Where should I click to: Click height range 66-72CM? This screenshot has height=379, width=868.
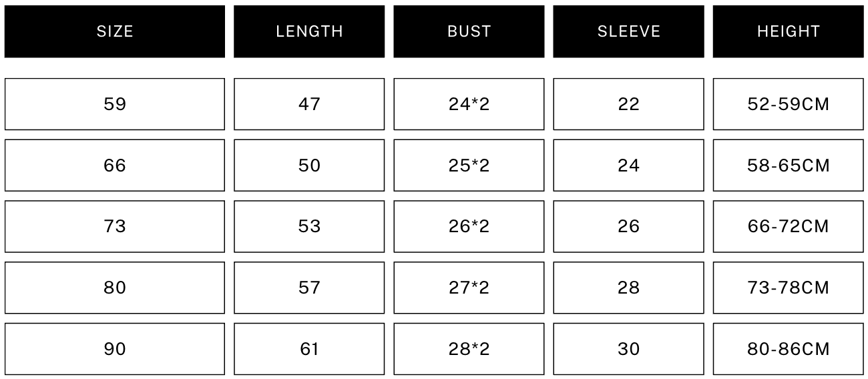(x=788, y=227)
